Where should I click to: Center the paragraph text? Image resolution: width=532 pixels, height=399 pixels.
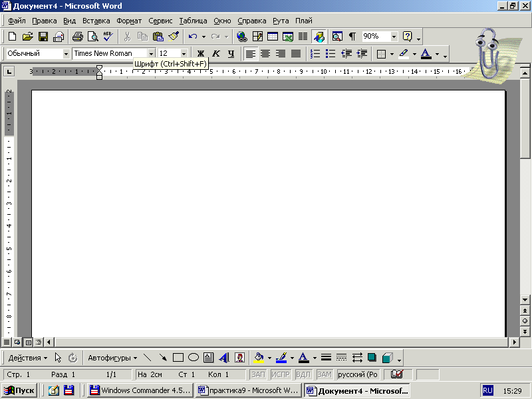point(265,54)
